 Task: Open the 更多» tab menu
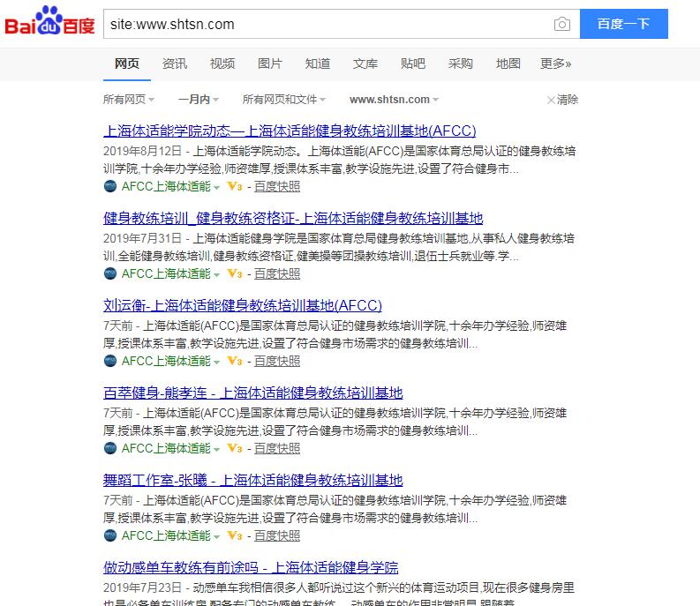click(555, 64)
